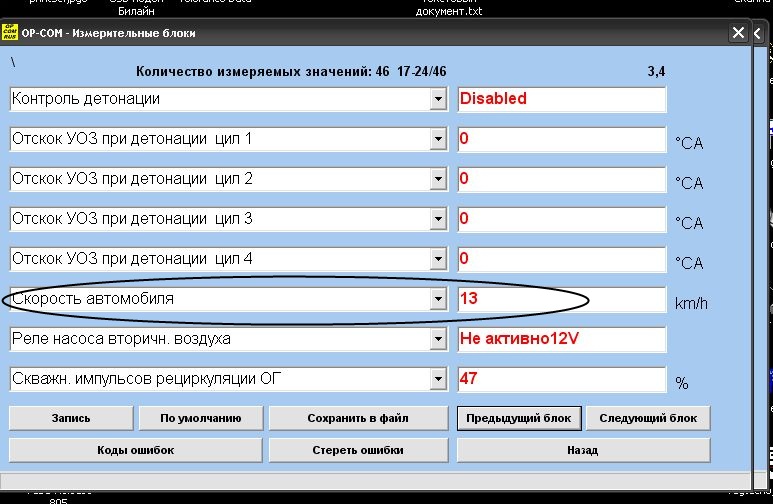The width and height of the screenshot is (773, 504).
Task: Click the vehicle speed value 13
Action: tap(562, 299)
